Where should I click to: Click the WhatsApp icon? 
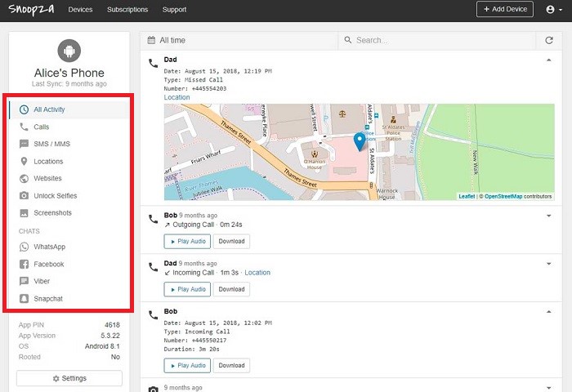(x=24, y=247)
